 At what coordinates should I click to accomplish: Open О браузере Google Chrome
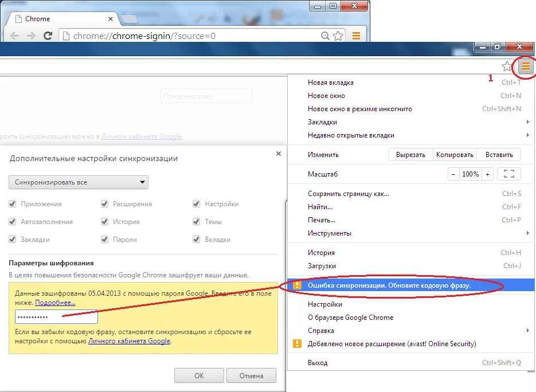pyautogui.click(x=411, y=317)
